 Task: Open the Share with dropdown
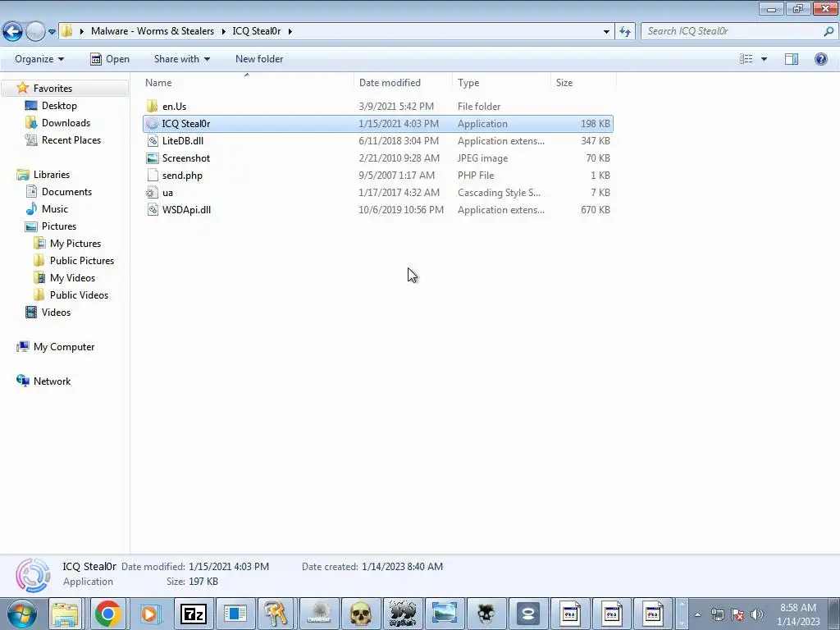pyautogui.click(x=181, y=59)
